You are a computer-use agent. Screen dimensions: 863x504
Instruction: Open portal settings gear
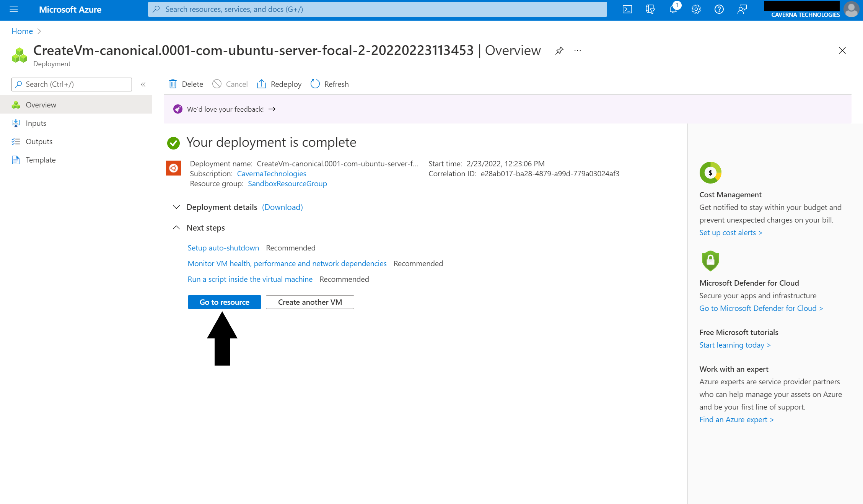[696, 9]
